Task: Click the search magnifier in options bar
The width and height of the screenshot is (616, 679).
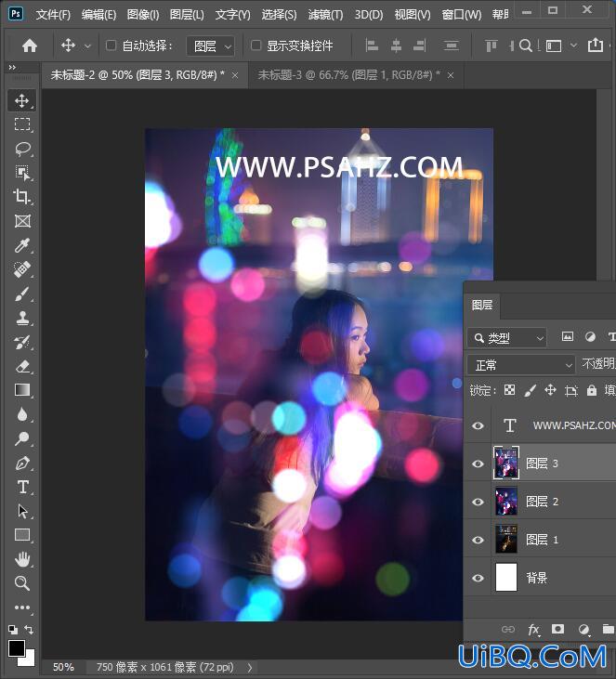Action: coord(526,46)
